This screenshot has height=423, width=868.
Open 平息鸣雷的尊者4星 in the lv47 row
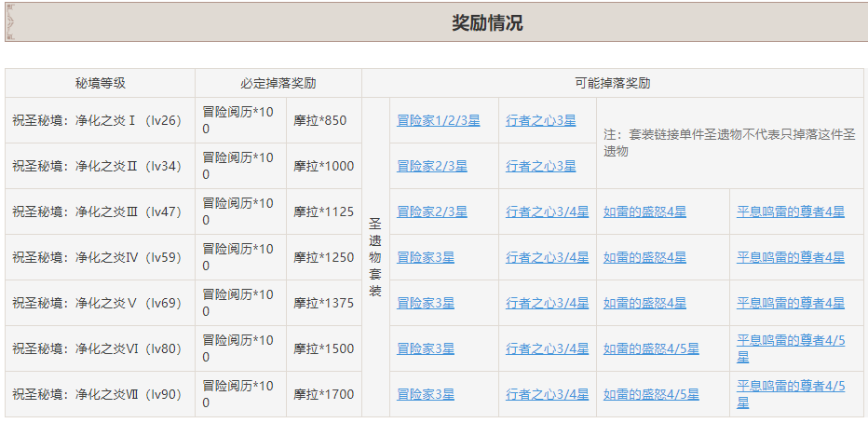click(791, 212)
